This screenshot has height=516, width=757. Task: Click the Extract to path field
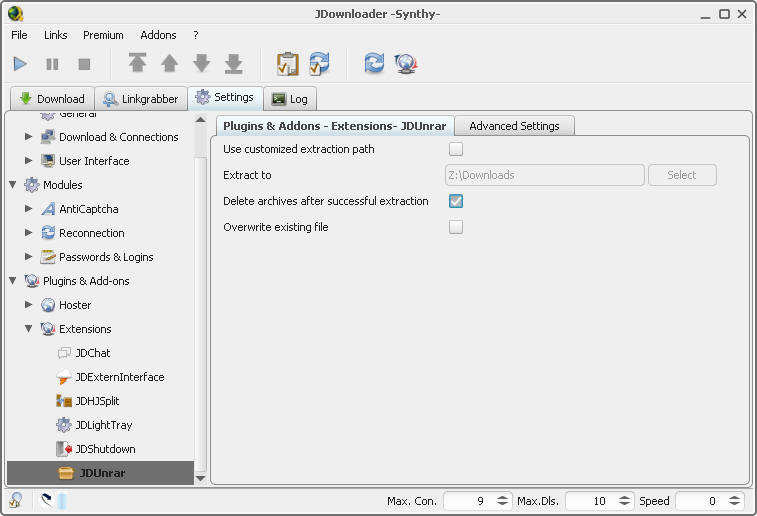[544, 175]
